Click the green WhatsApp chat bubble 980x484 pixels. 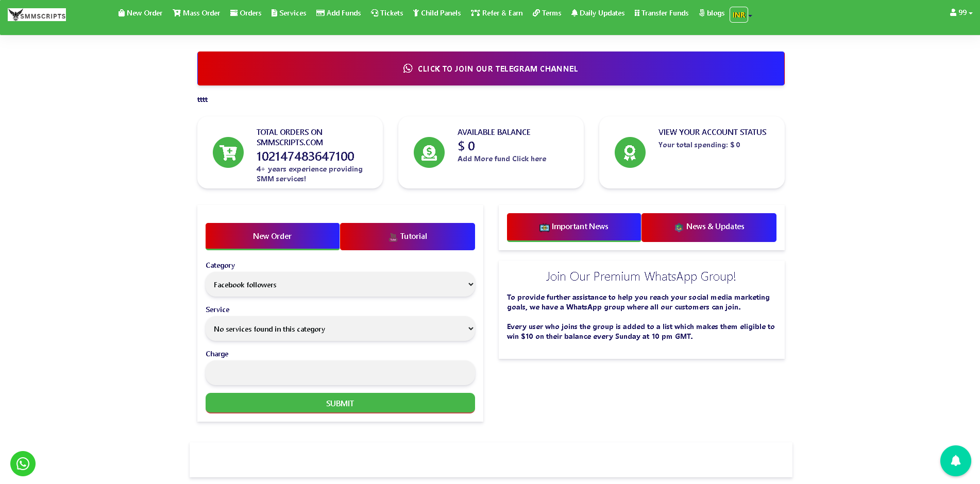point(23,463)
